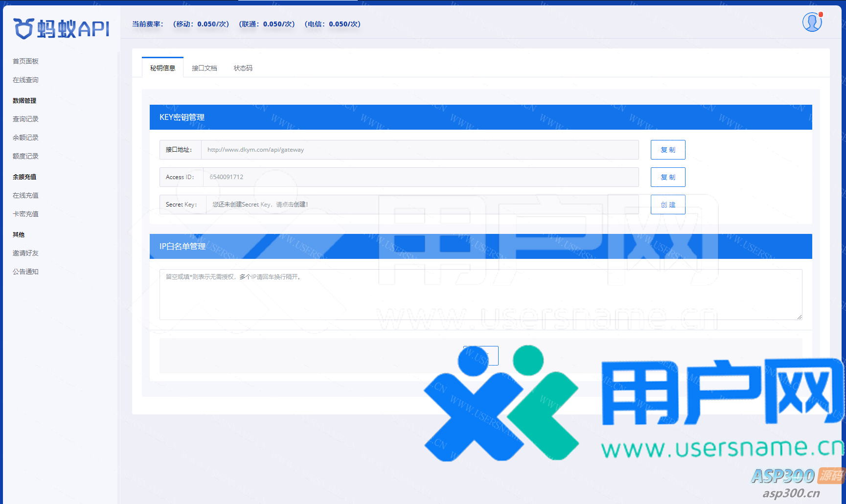Click the 联通 0.050/次 rate text
Viewport: 846px width, 504px height.
(267, 24)
